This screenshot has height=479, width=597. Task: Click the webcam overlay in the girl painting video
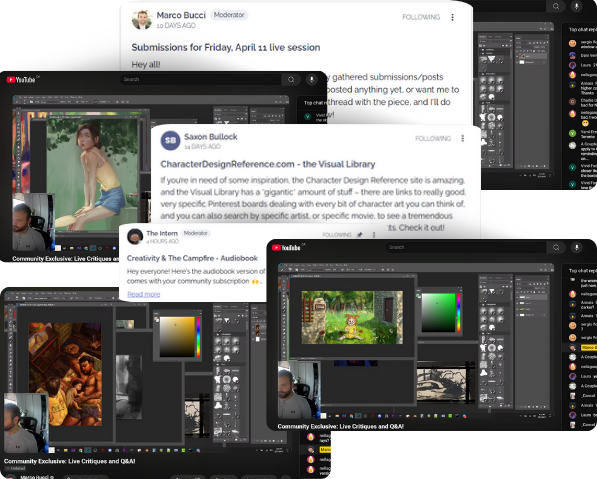(x=34, y=222)
